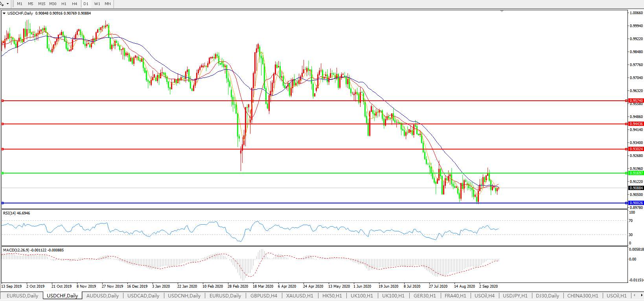Click the RSI(14) indicator label
Image resolution: width=644 pixels, height=301 pixels.
click(17, 213)
